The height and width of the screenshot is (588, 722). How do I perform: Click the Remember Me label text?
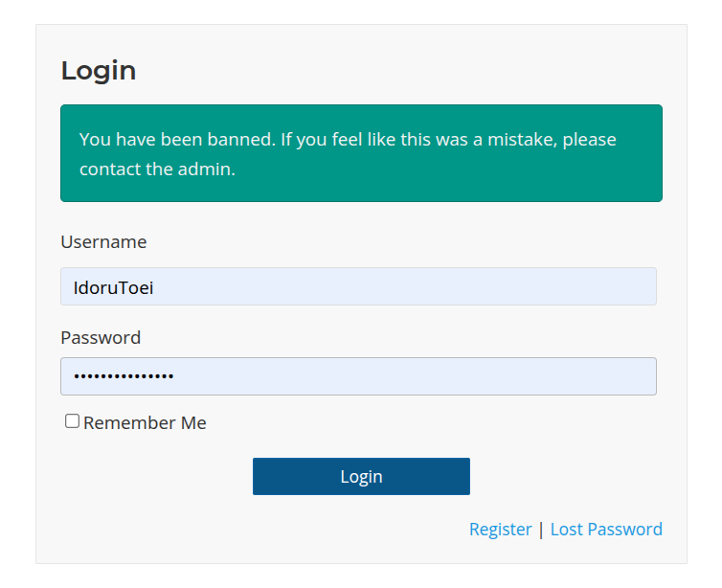pyautogui.click(x=145, y=423)
